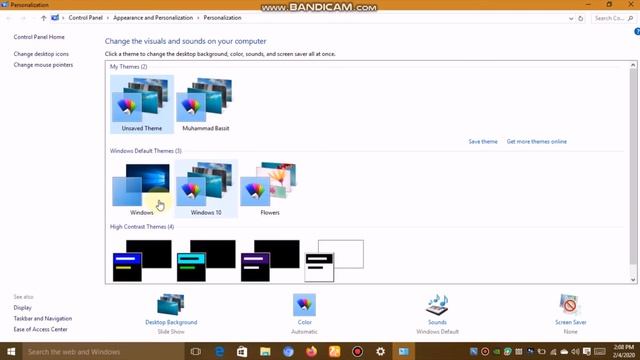The image size is (640, 360).
Task: Click the cloud icon in system tray
Action: 564,351
